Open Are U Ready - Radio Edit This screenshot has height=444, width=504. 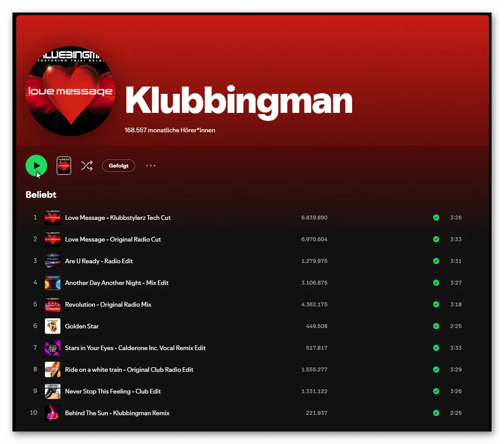click(x=99, y=261)
